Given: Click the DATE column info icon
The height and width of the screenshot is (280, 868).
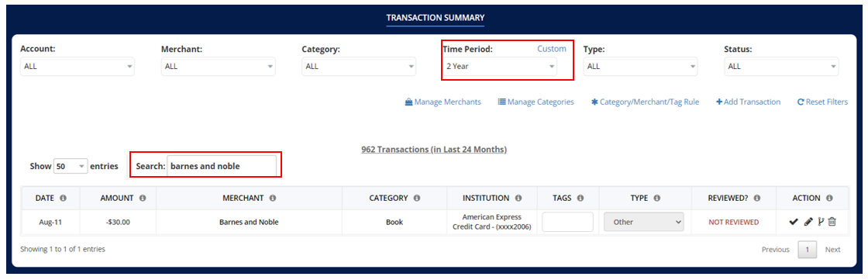Looking at the screenshot, I should coord(63,198).
